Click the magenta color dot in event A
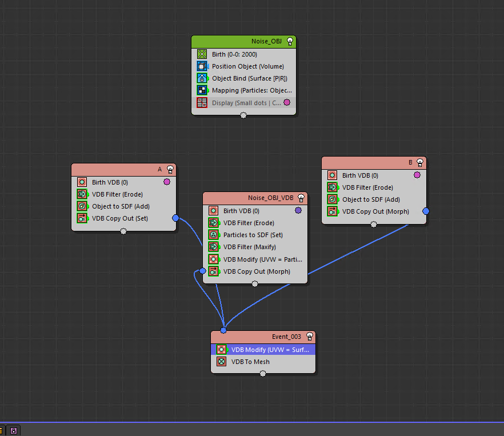The image size is (504, 436). coord(167,182)
